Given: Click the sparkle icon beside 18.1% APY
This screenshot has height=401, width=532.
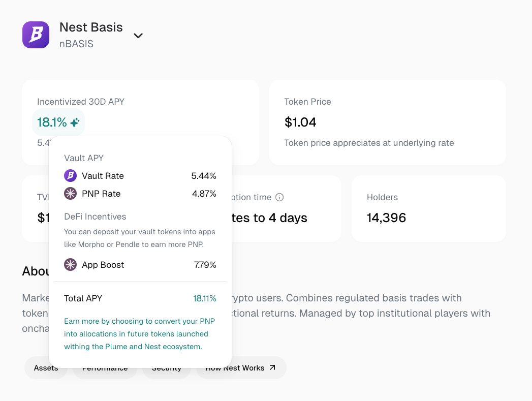Looking at the screenshot, I should pos(75,122).
